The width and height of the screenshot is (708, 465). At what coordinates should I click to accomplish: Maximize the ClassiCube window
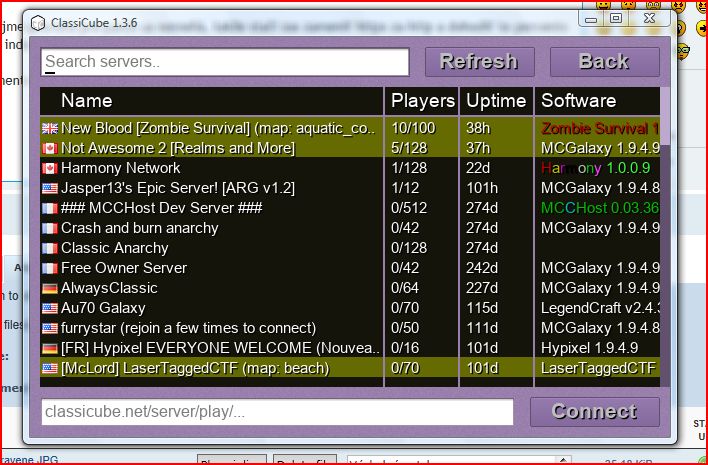pos(616,19)
